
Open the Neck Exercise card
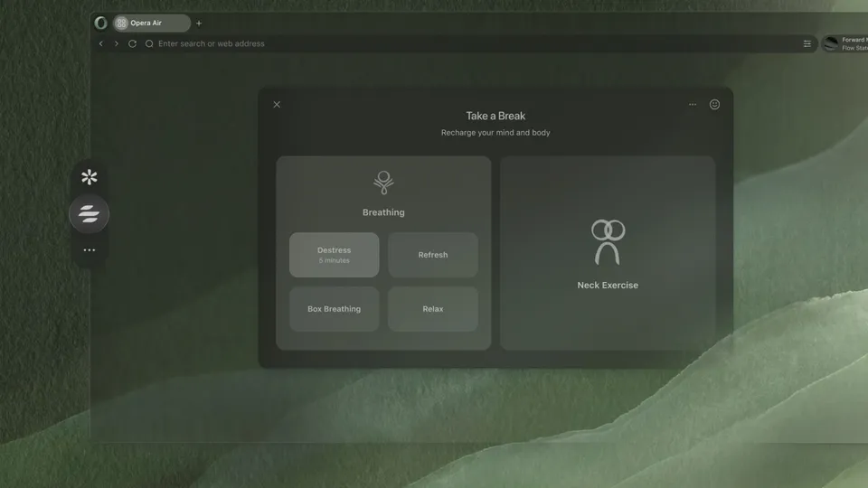point(608,253)
